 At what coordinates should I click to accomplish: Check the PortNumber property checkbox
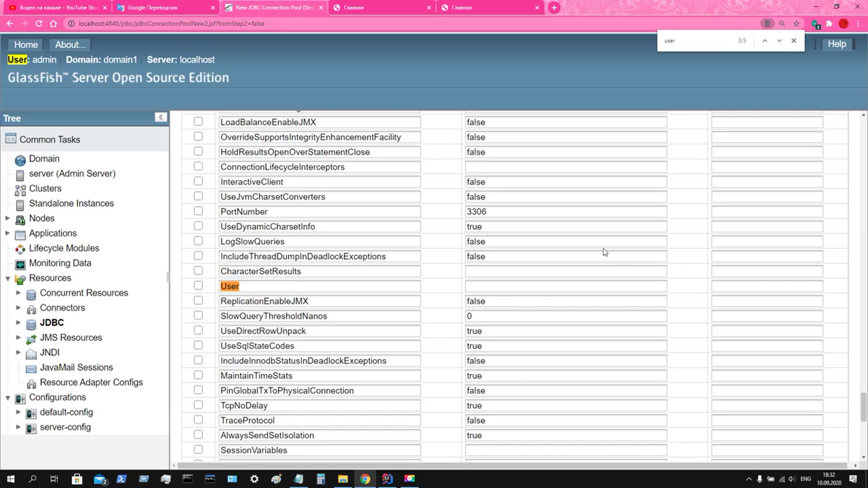198,211
